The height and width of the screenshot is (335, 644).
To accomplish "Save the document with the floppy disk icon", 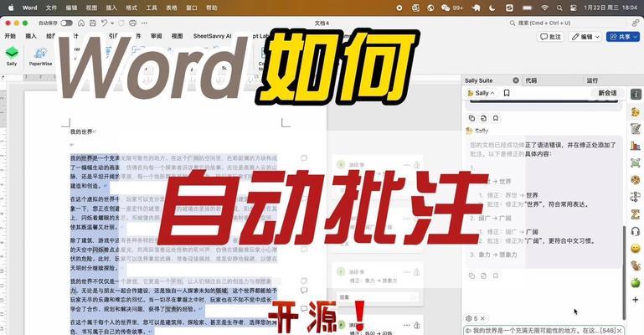I will tap(93, 23).
